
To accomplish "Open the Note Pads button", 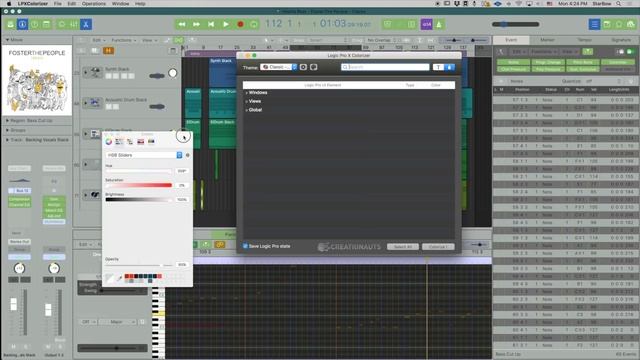I will point(607,24).
